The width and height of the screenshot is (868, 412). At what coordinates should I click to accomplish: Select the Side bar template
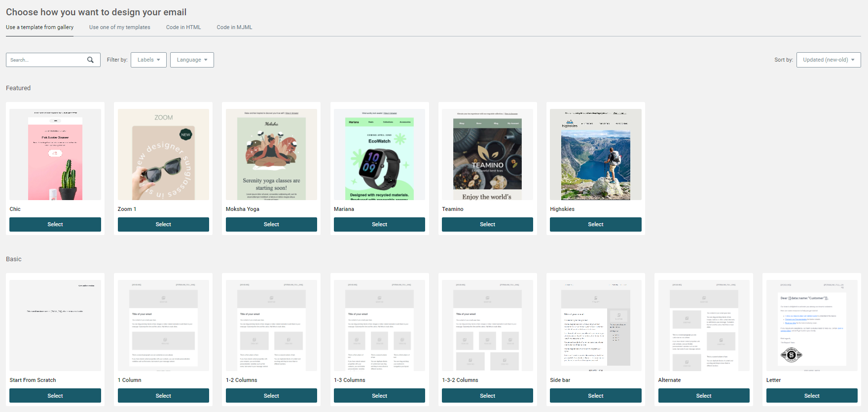[x=596, y=396]
